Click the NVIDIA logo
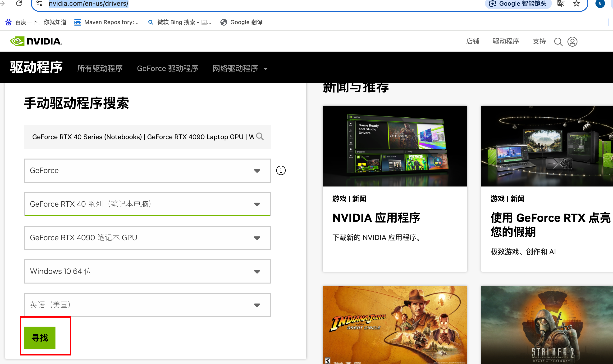The image size is (613, 364). [x=36, y=41]
